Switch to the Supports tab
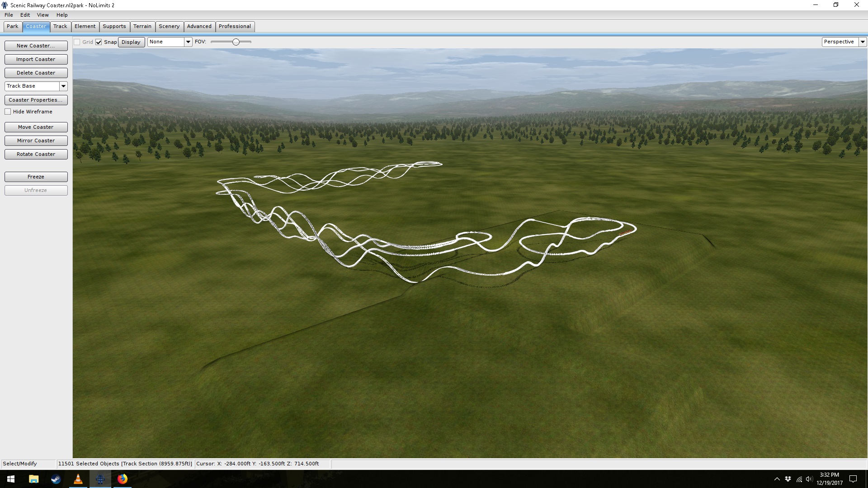The width and height of the screenshot is (868, 488). [114, 26]
